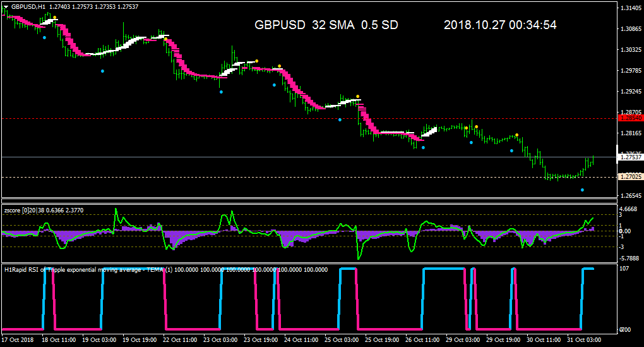Click the 2018.10.27 00:34:54 timestamp text
This screenshot has width=644, height=347.
coord(500,25)
